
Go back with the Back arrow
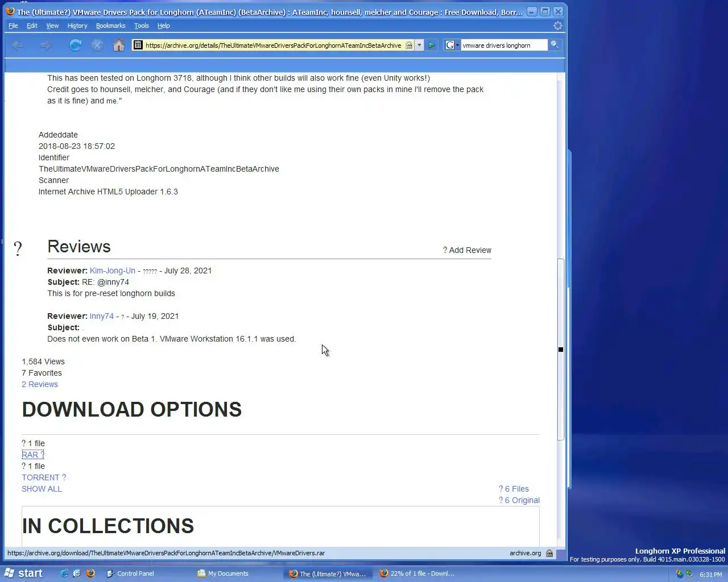point(18,45)
